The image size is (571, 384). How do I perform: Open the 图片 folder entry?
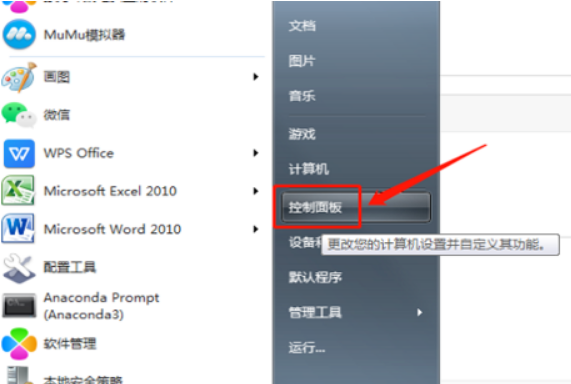coord(302,61)
